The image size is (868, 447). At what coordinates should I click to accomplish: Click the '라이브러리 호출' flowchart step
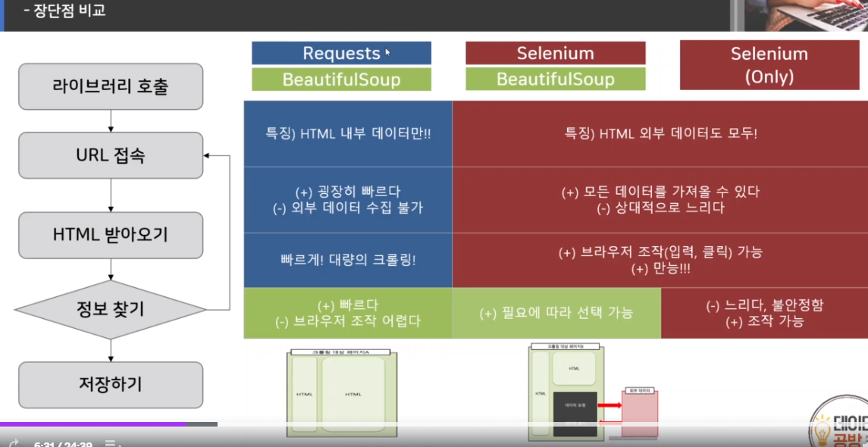click(111, 86)
